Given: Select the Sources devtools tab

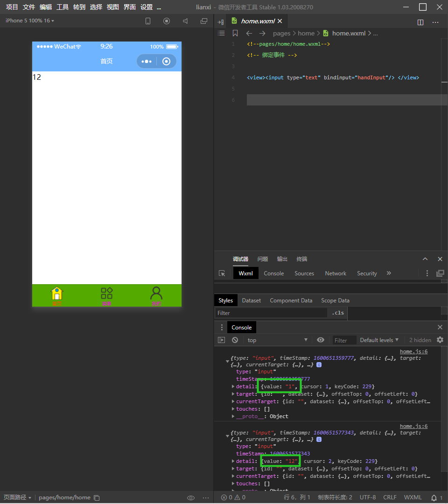Looking at the screenshot, I should (304, 273).
